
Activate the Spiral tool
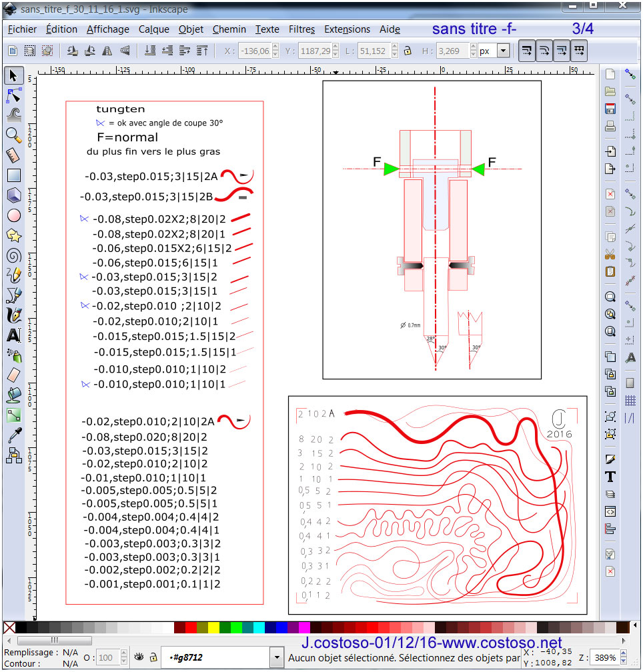(x=13, y=255)
